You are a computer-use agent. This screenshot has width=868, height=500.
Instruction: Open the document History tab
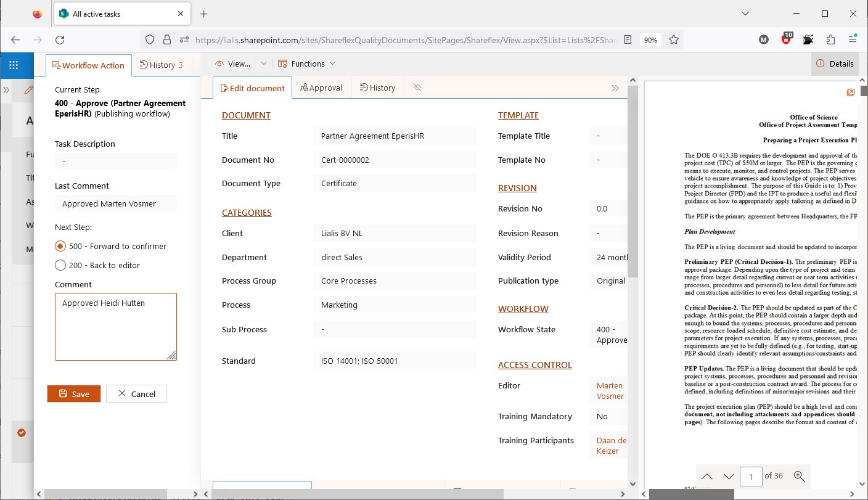point(377,88)
